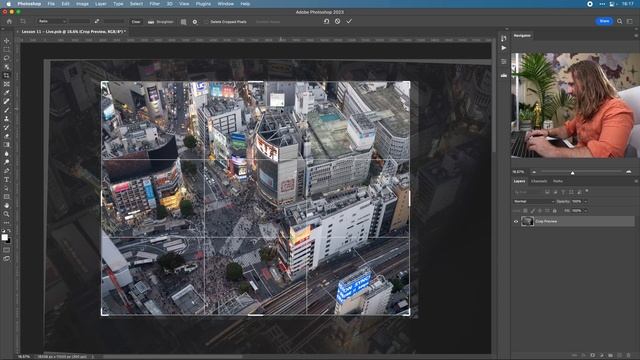Expand the collapsed panel dock arrows
Screen dimensions: 640x360
[507, 29]
